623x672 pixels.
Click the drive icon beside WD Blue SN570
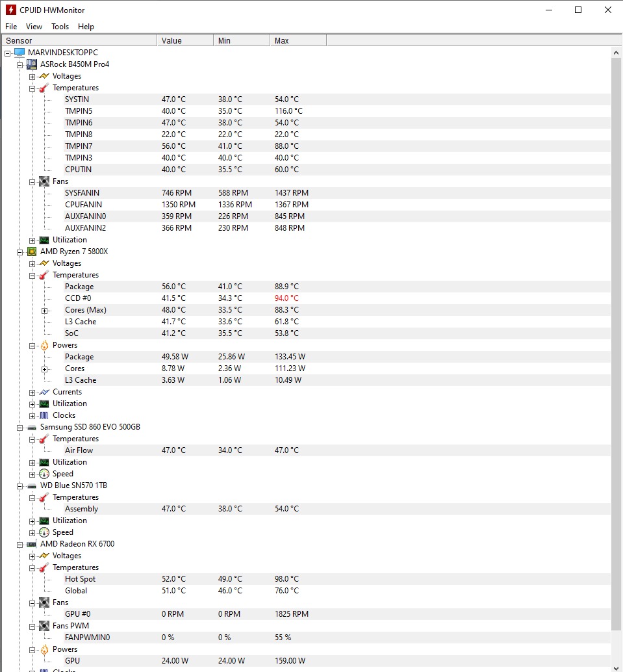[x=32, y=486]
